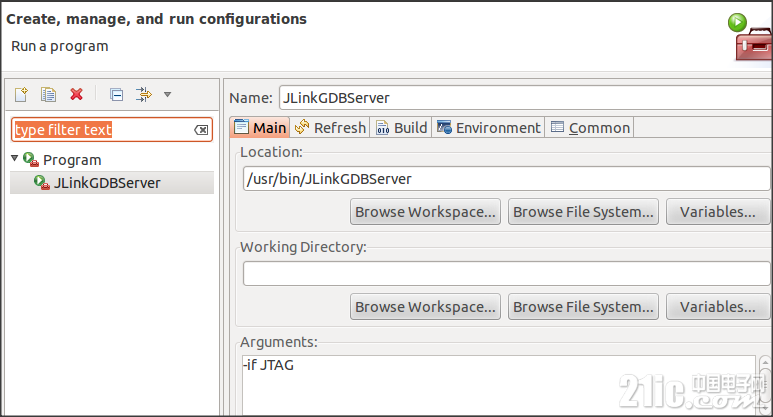Switch to the Build tab
The height and width of the screenshot is (417, 773).
[402, 128]
